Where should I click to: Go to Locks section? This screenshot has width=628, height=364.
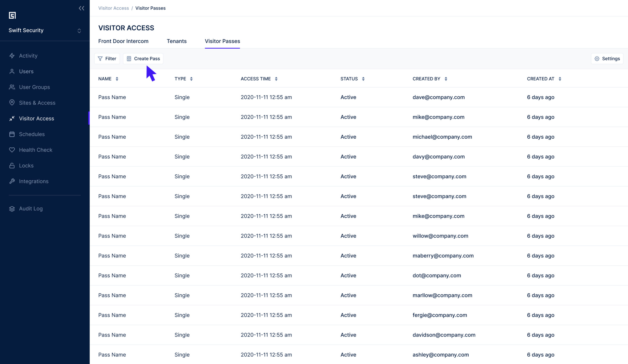pos(26,166)
